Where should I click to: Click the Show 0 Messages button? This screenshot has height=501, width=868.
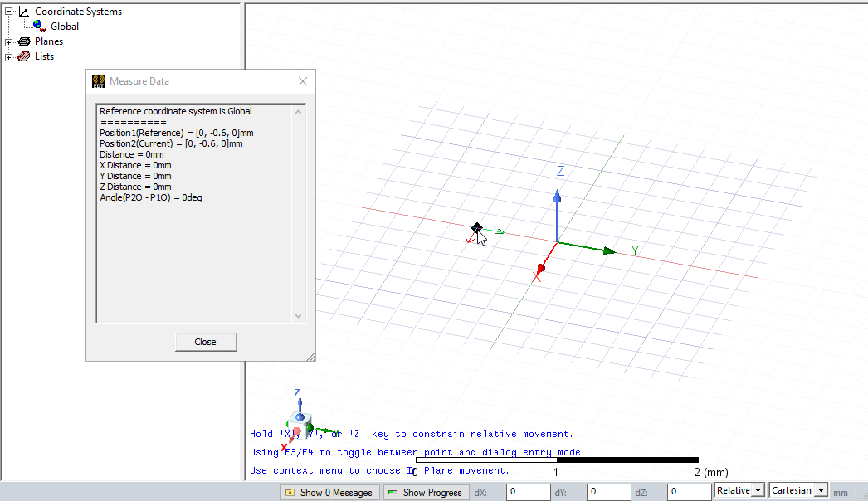coord(330,492)
